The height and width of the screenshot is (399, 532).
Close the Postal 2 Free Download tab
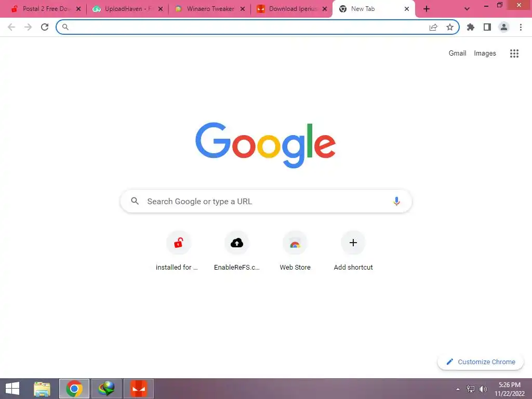78,9
